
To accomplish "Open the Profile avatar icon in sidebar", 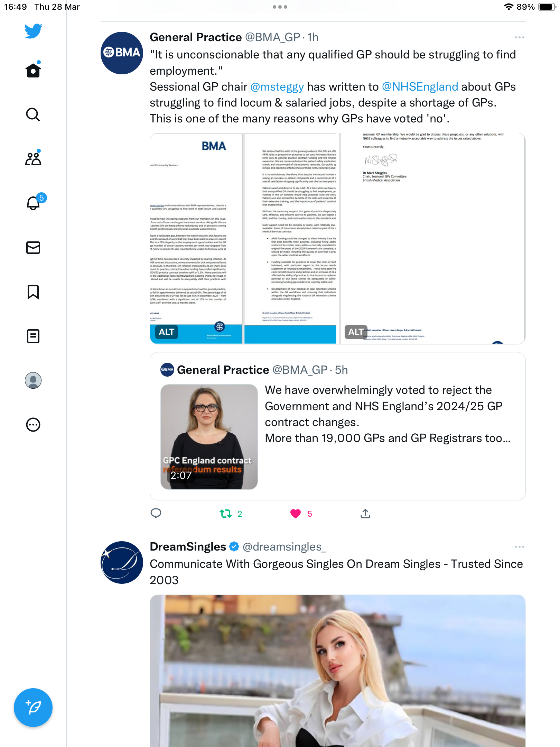I will coord(33,380).
